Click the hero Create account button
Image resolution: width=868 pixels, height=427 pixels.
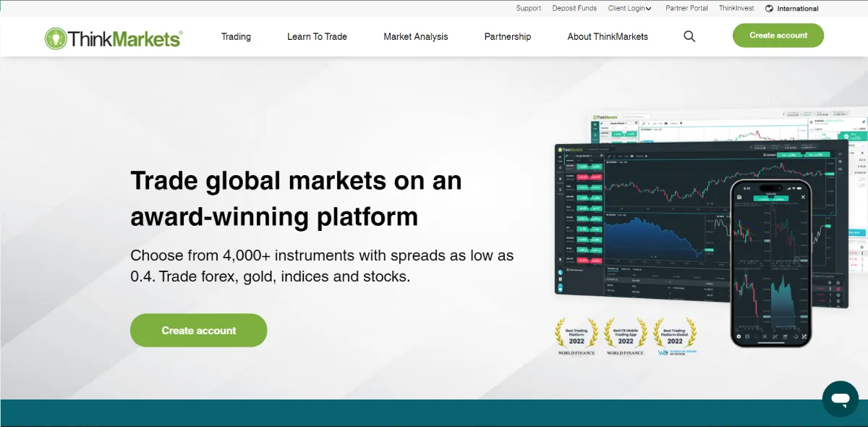pyautogui.click(x=199, y=330)
